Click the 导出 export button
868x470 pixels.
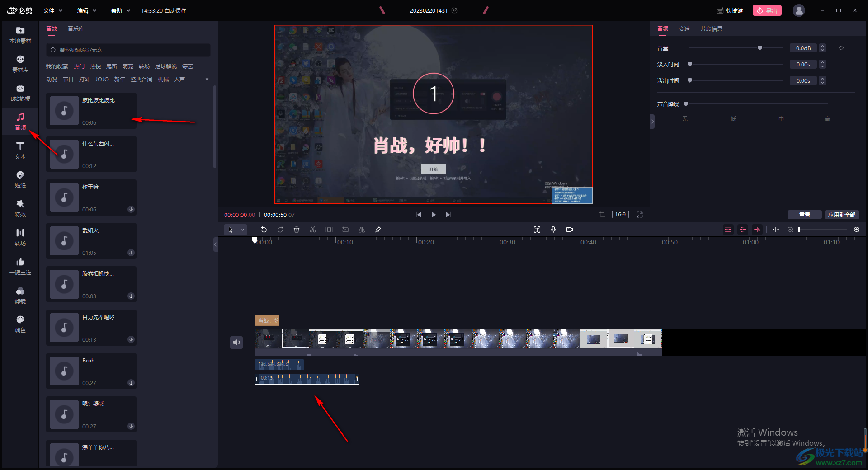[x=767, y=10]
